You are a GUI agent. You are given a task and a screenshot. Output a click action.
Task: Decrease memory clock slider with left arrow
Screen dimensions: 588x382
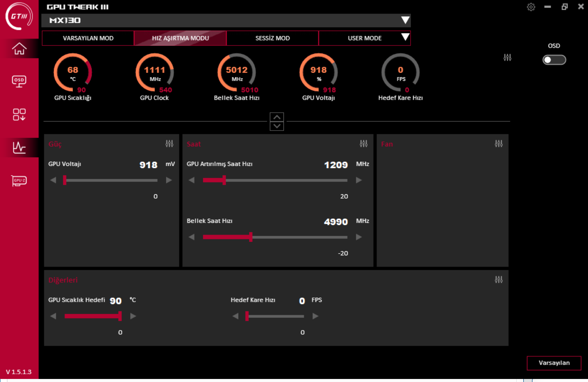[x=191, y=237]
